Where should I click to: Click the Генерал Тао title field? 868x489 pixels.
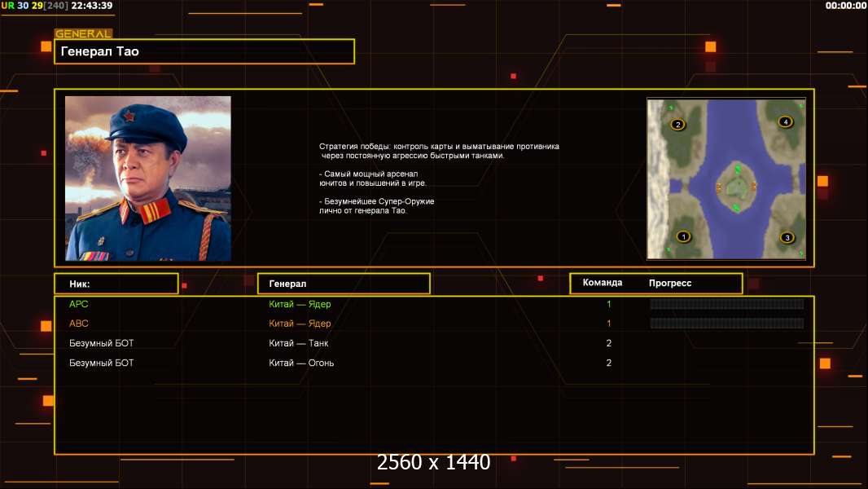click(x=204, y=51)
